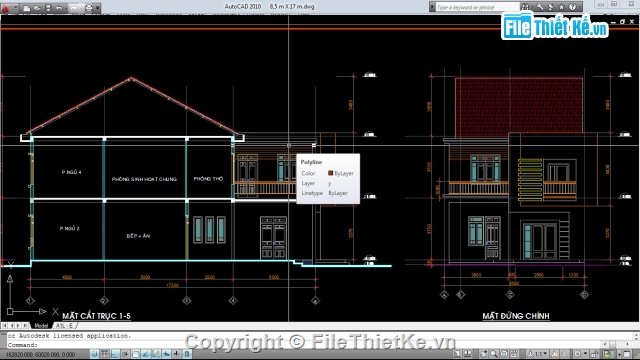Click the brown Color swatch in Polyline tooltip

point(330,173)
